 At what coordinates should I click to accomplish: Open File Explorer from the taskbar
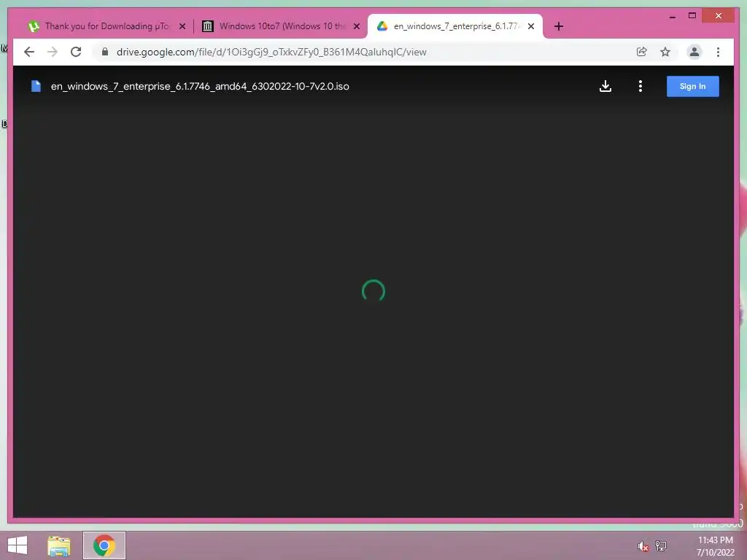click(59, 545)
